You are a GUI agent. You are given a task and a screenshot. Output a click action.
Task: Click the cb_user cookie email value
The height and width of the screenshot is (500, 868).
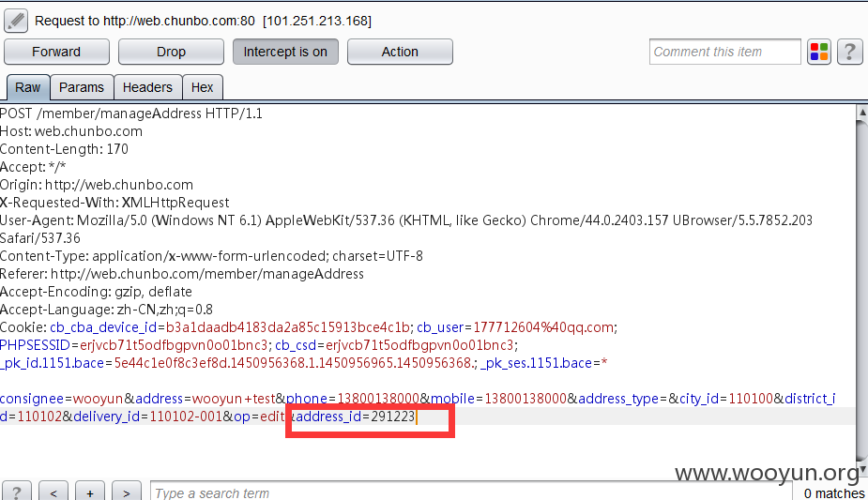(543, 327)
